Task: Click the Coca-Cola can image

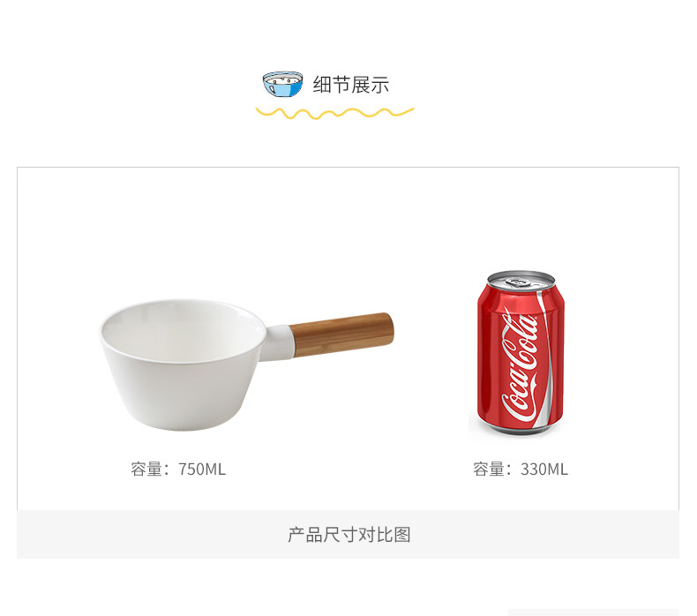Action: pos(521,353)
